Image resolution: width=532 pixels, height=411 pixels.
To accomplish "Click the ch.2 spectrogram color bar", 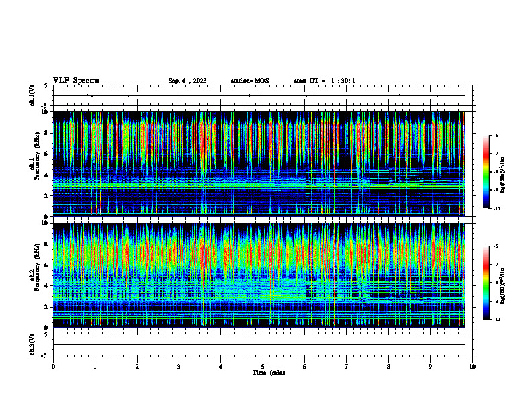I will coord(486,283).
